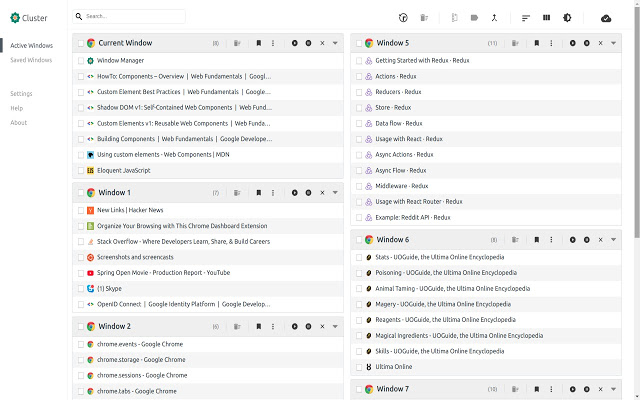The image size is (640, 400).
Task: Click bookmark icon on Current Window header
Action: [x=258, y=43]
